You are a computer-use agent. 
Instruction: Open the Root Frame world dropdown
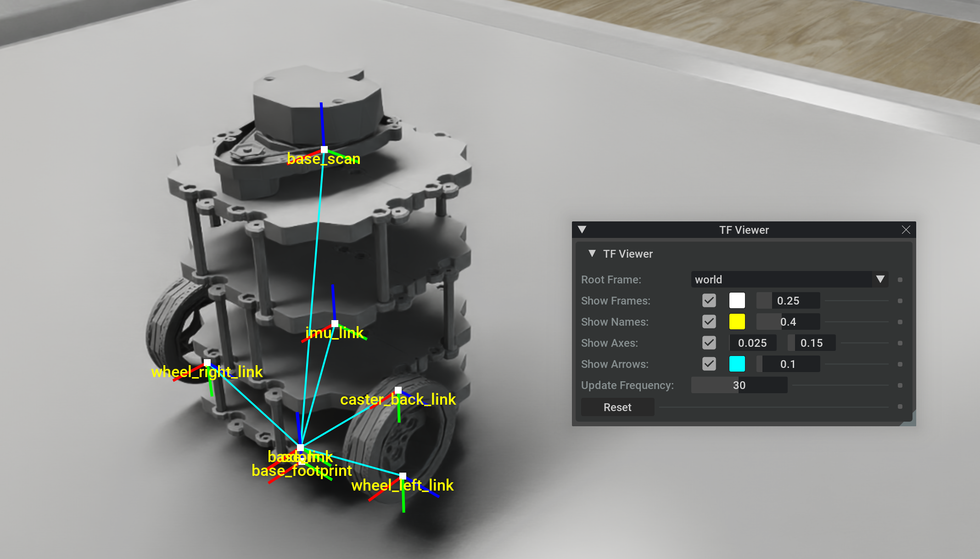(790, 279)
